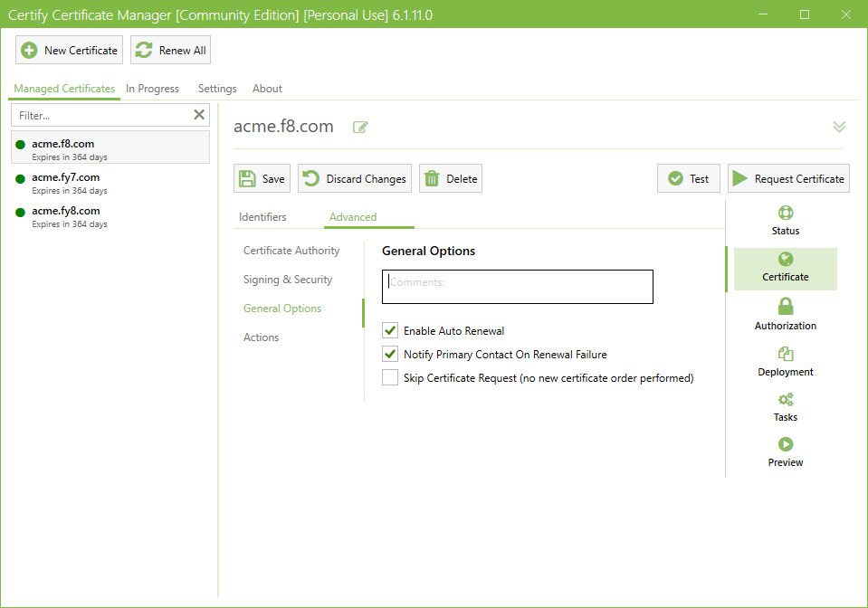Click the Test checkmark icon
Screen dimensions: 868x608
click(675, 179)
